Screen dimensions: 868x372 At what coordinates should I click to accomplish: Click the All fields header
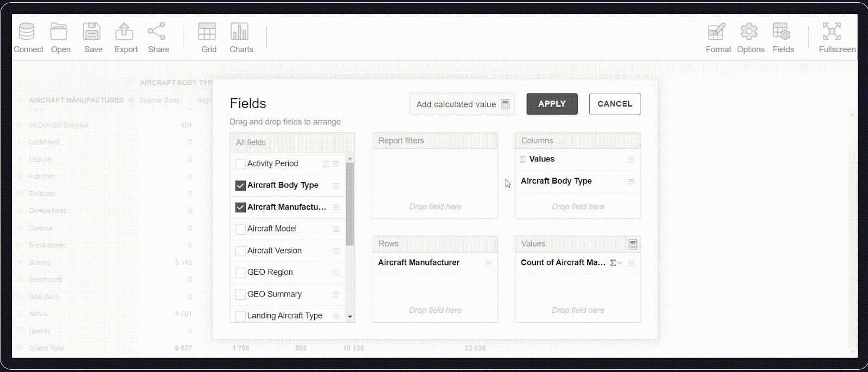[x=292, y=143]
